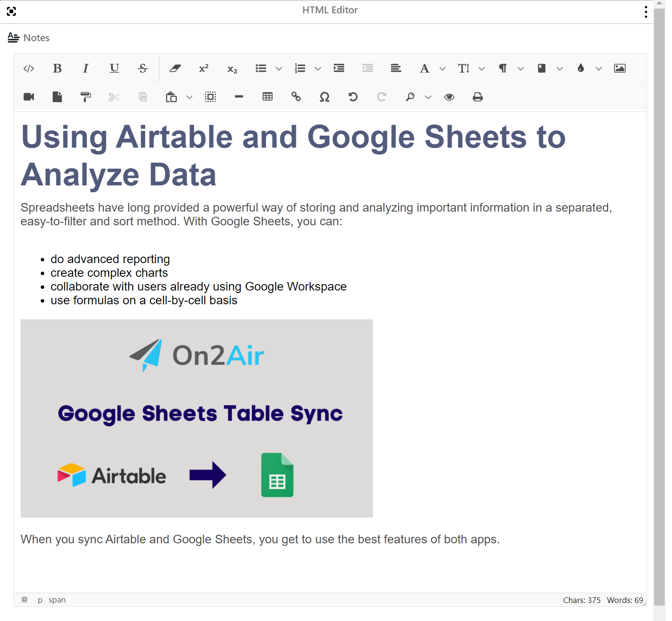672x621 pixels.
Task: Click the eraser clear formatting icon
Action: pyautogui.click(x=175, y=69)
